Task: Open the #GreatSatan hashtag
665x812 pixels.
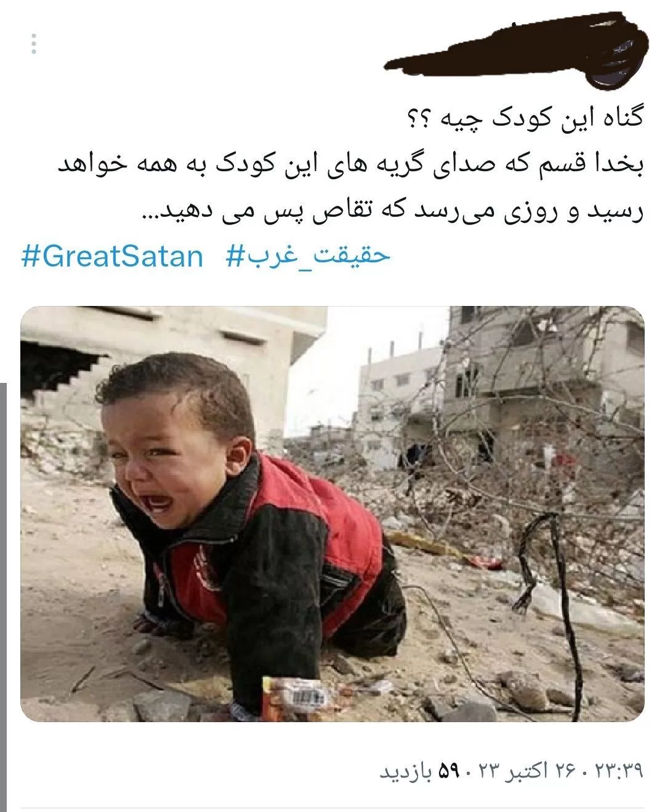Action: [x=112, y=256]
